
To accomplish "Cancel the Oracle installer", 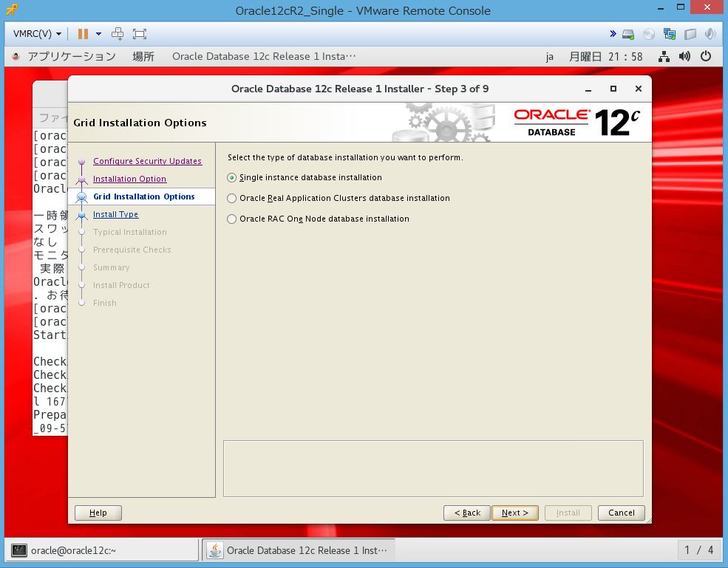I will (622, 513).
